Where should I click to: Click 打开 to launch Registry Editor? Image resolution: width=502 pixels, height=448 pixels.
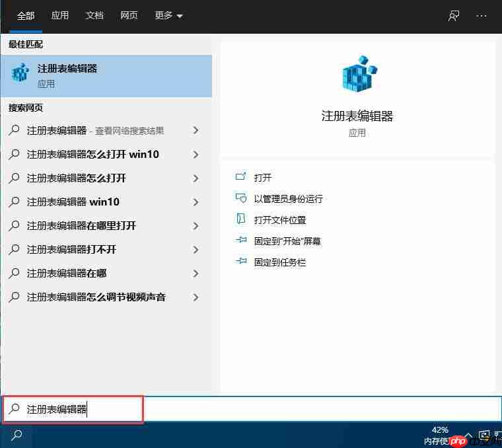coord(263,177)
